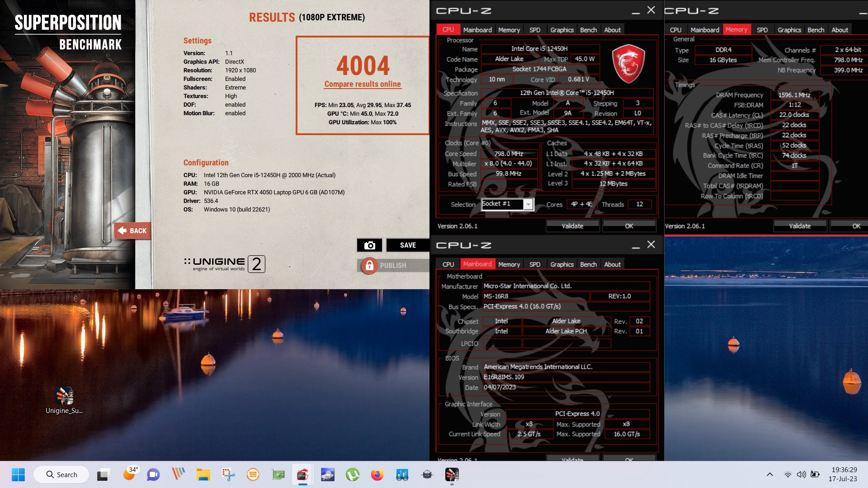Open the striped paintbrush-like taskbar icon
This screenshot has width=868, height=488.
click(178, 474)
